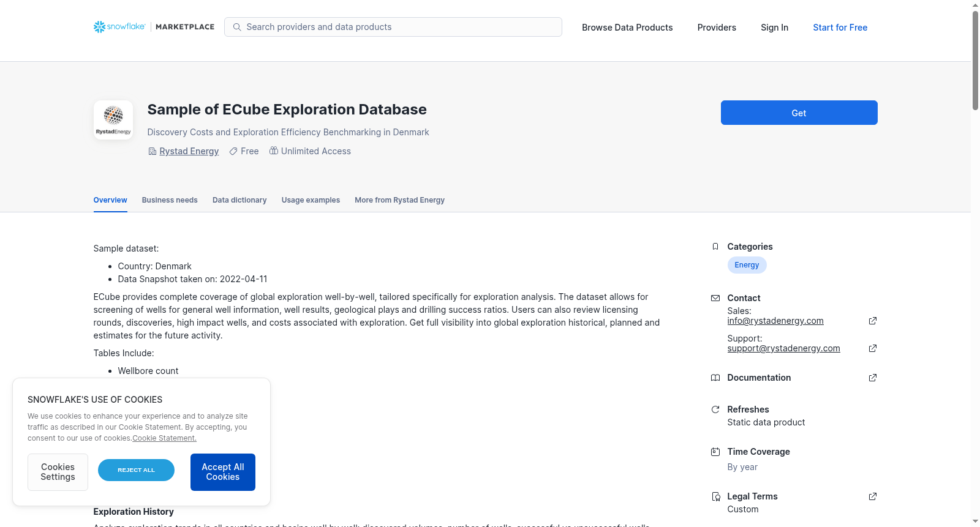Screen dimensions: 980x527
Task: Click the 'Wellbore count' list item
Action: pos(148,371)
